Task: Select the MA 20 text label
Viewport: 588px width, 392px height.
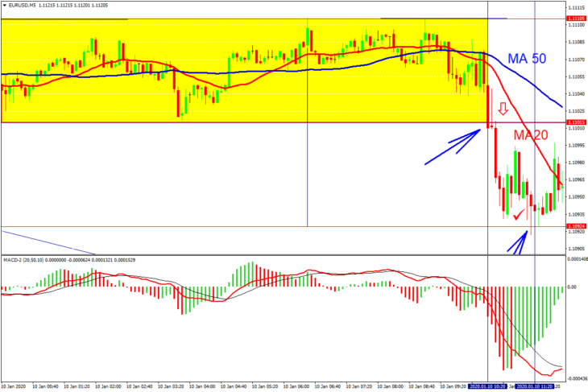Action: (x=531, y=135)
